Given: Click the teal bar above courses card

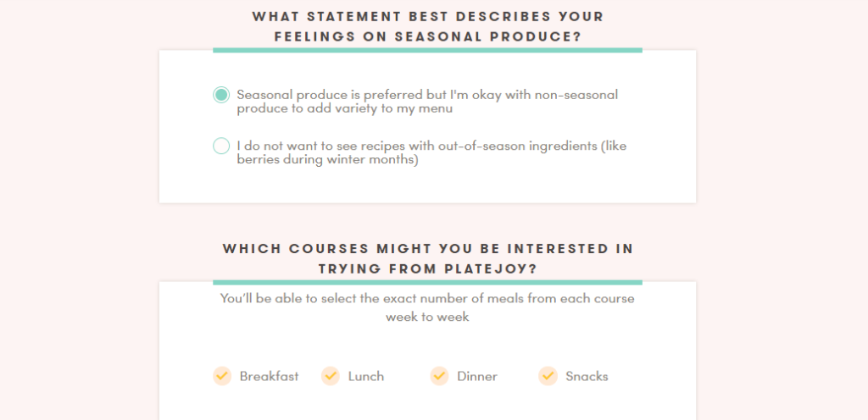Looking at the screenshot, I should click(427, 282).
